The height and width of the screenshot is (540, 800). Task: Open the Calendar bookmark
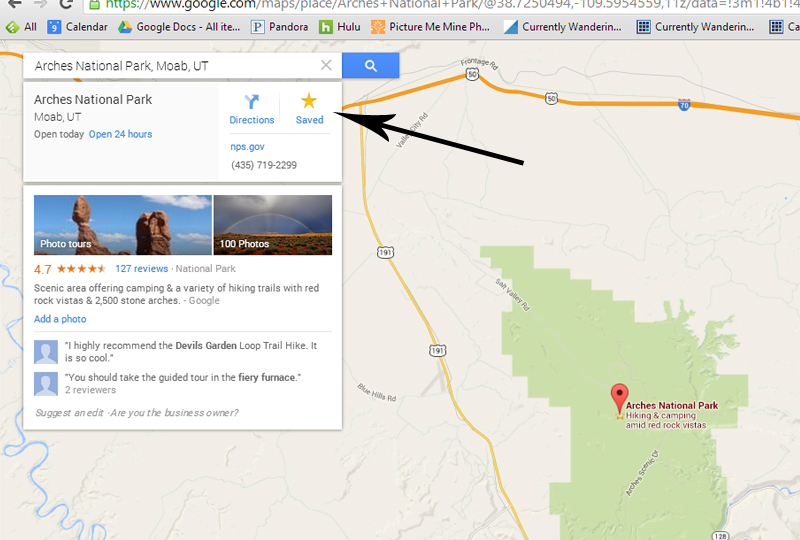(78, 27)
